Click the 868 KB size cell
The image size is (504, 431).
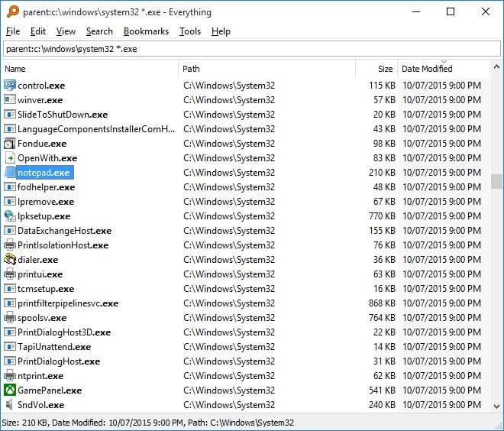click(382, 303)
